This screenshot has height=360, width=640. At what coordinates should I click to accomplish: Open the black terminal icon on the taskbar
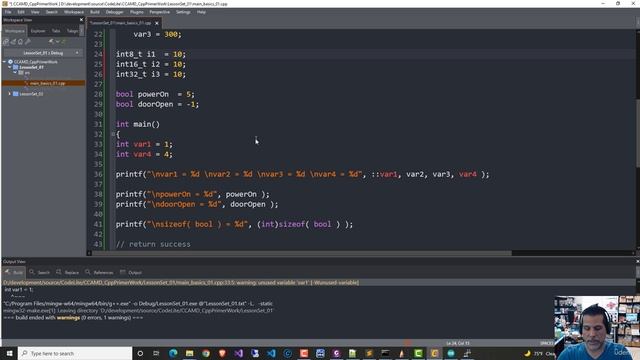385,353
